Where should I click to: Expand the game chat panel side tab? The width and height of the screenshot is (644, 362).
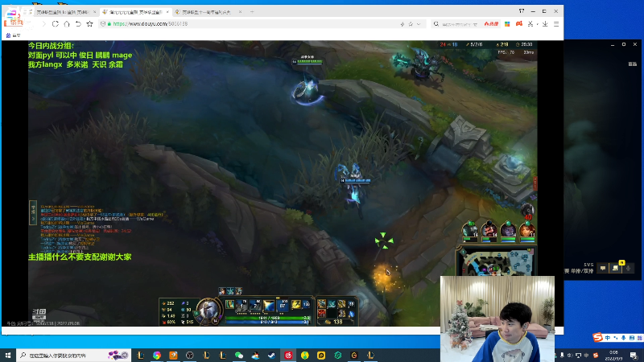[x=33, y=212]
